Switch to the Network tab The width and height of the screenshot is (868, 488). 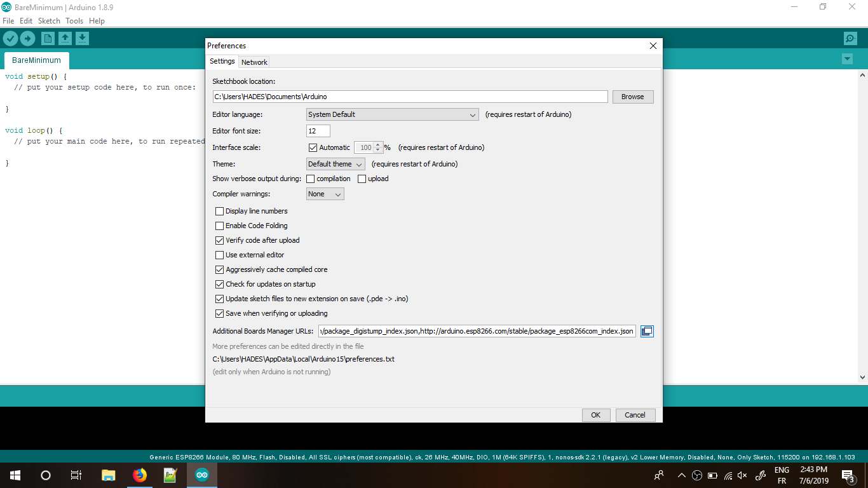(x=254, y=62)
